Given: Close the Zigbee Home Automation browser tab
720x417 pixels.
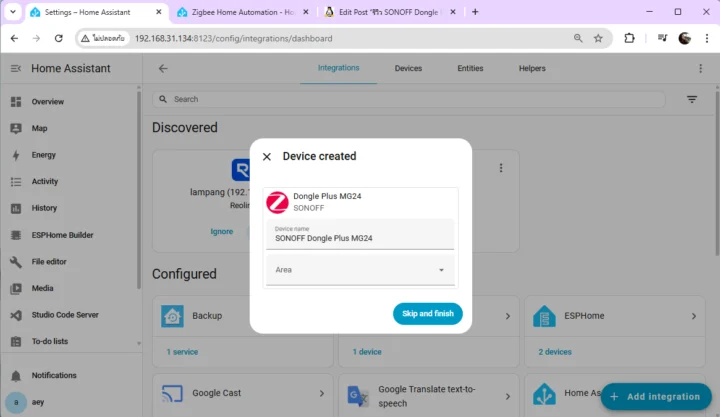Looking at the screenshot, I should pos(306,12).
